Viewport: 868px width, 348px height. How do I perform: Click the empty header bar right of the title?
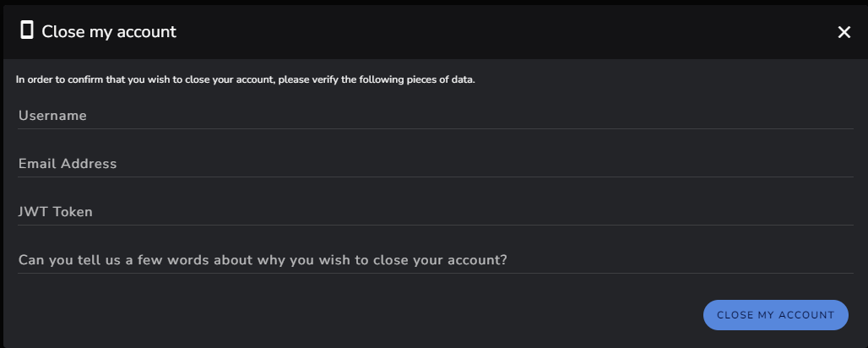[x=498, y=32]
